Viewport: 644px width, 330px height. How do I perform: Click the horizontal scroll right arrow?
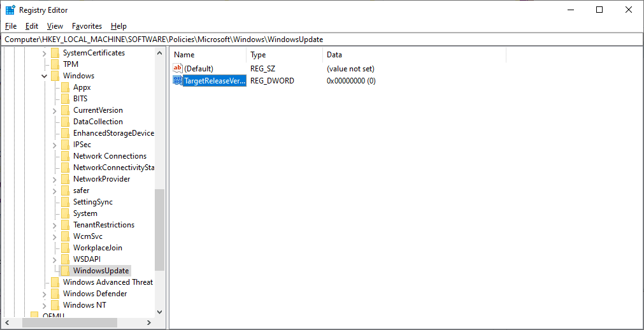tap(150, 324)
